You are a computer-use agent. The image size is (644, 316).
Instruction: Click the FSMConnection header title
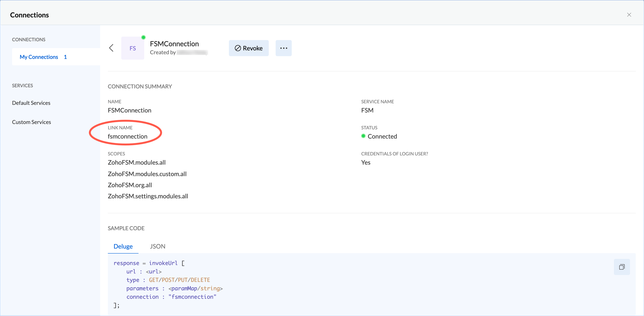(x=174, y=44)
